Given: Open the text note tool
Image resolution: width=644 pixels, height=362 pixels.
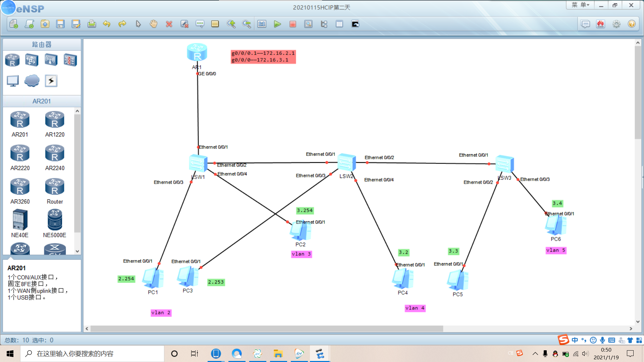Looking at the screenshot, I should coord(200,24).
